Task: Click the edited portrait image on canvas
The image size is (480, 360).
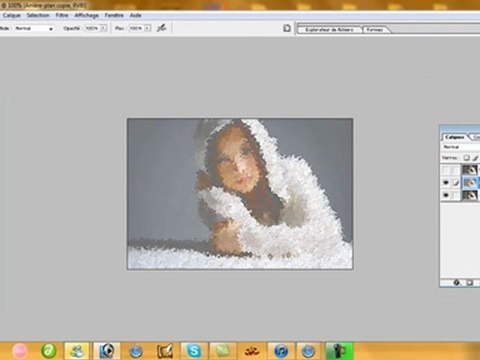Action: pos(240,194)
